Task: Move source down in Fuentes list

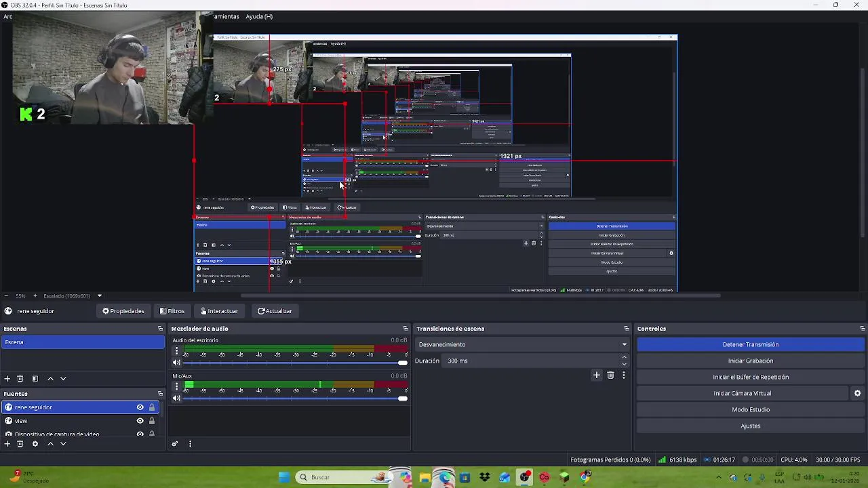Action: [63, 444]
